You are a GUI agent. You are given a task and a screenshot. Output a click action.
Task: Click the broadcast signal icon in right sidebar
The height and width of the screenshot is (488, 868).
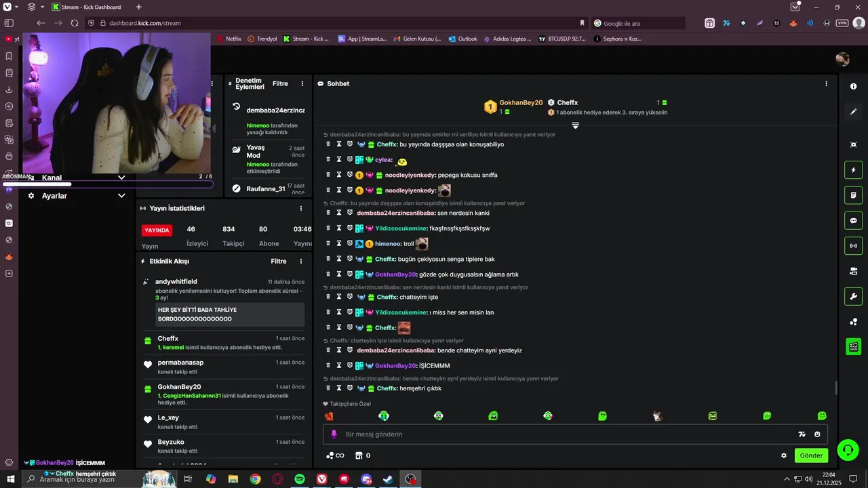(x=853, y=245)
